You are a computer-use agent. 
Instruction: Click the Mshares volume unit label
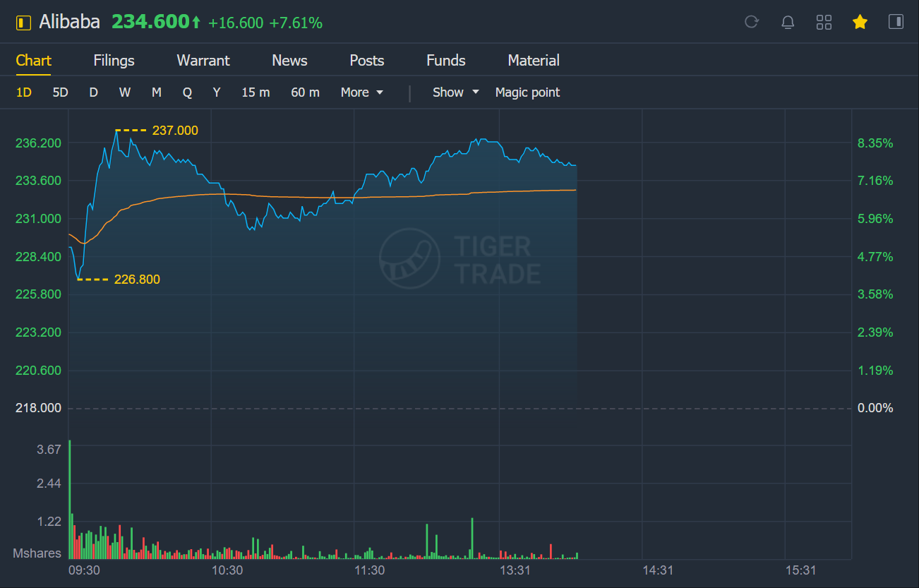click(37, 553)
